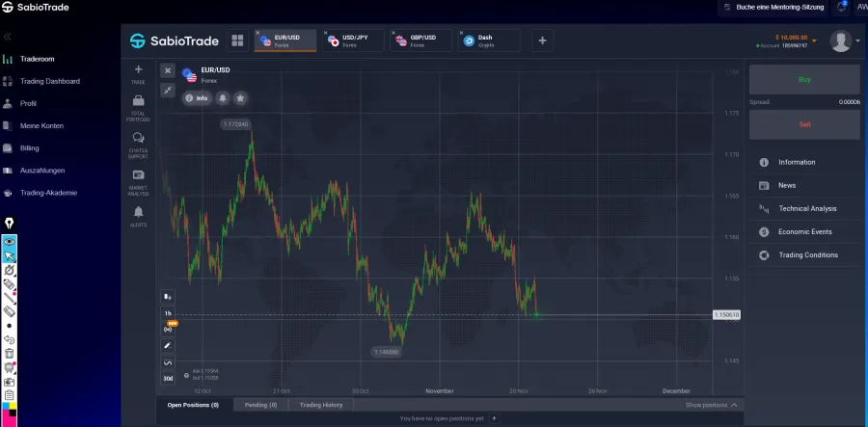
Task: Click the Buy button
Action: (804, 80)
